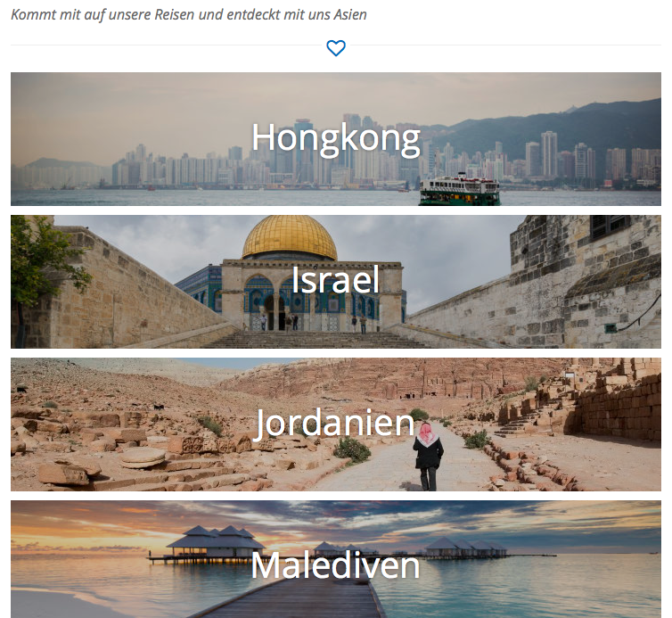Click the distant bungalows right of Malediven title
Screen dimensions: 672x618
[x=465, y=548]
